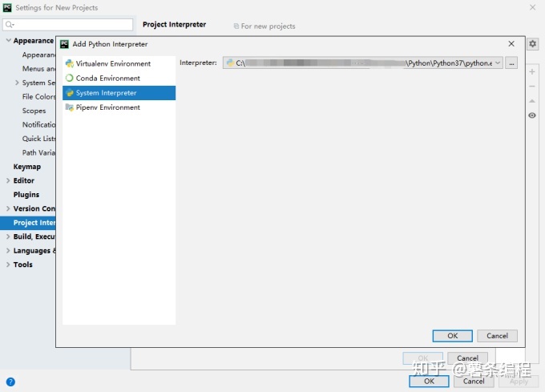This screenshot has height=392, width=545.
Task: Open Scopes settings item
Action: tap(34, 111)
